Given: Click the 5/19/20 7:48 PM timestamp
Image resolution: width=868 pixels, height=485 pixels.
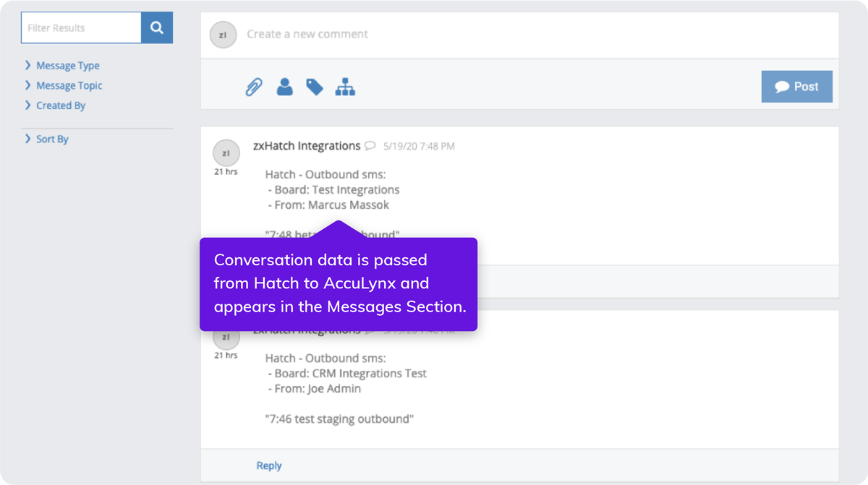Looking at the screenshot, I should pos(419,147).
